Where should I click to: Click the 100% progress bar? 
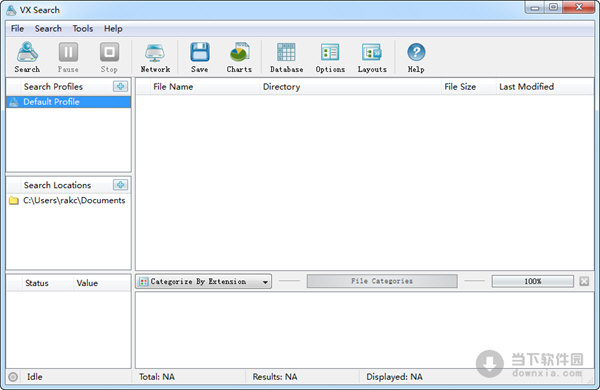(533, 281)
